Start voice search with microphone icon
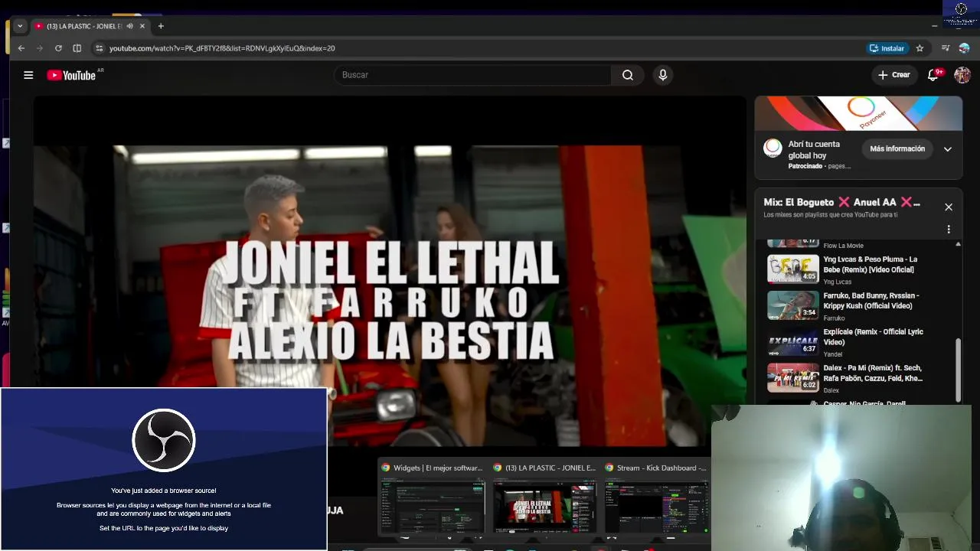This screenshot has height=551, width=980. pyautogui.click(x=663, y=75)
